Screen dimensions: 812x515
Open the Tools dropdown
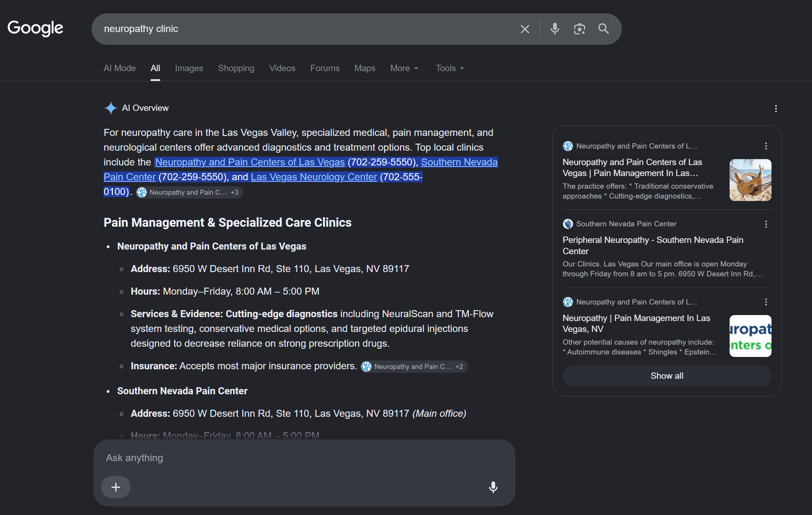[x=450, y=68]
